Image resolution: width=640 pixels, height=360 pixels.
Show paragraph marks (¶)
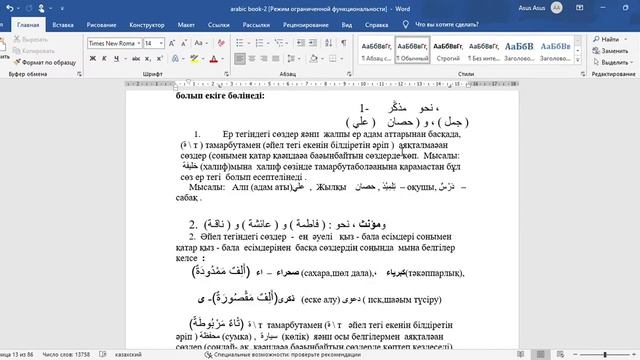tap(344, 43)
